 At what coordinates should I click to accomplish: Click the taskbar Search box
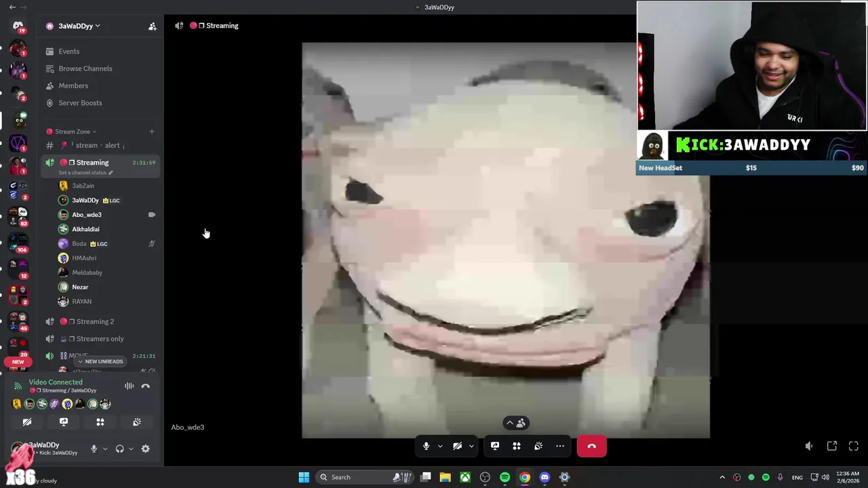366,477
